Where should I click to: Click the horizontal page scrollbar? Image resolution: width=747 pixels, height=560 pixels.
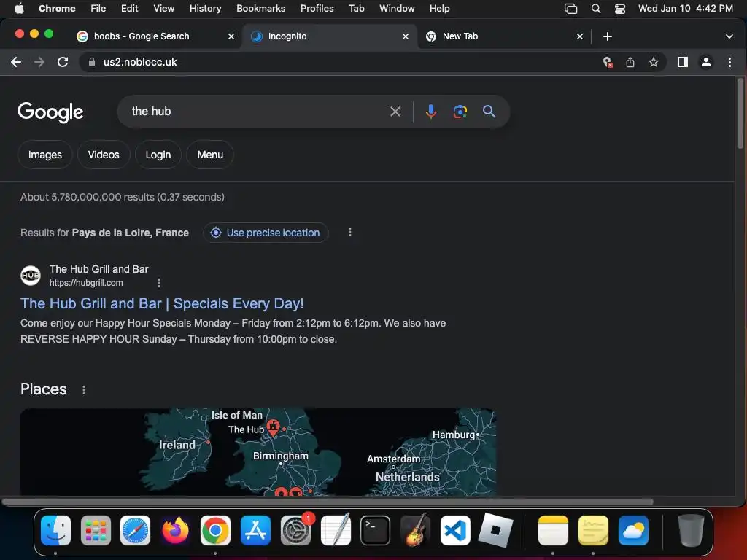click(x=328, y=501)
